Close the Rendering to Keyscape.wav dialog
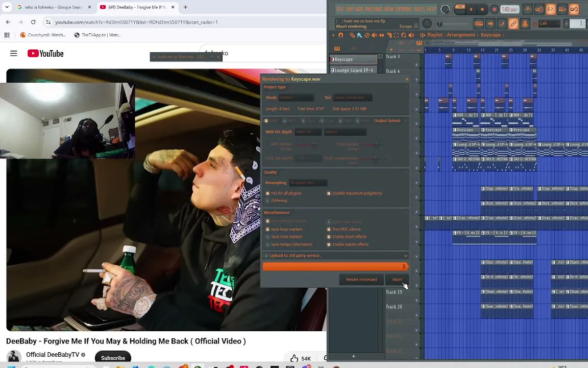This screenshot has width=588, height=368. click(x=407, y=79)
